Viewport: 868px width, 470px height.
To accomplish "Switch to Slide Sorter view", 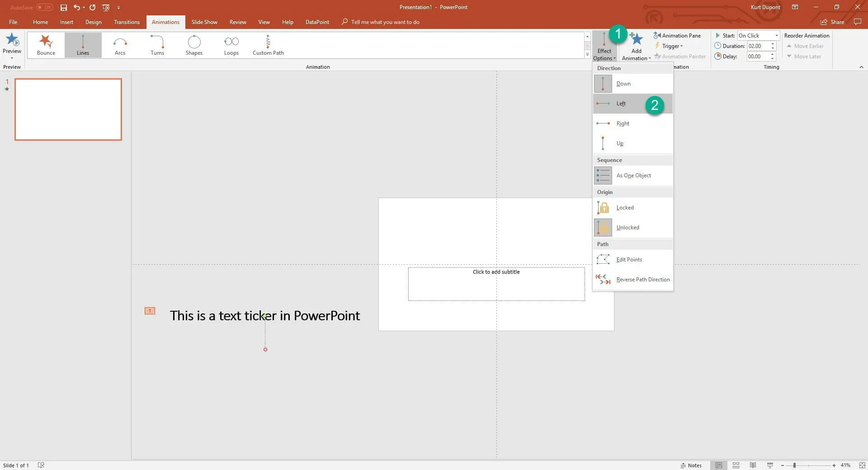I will click(736, 465).
